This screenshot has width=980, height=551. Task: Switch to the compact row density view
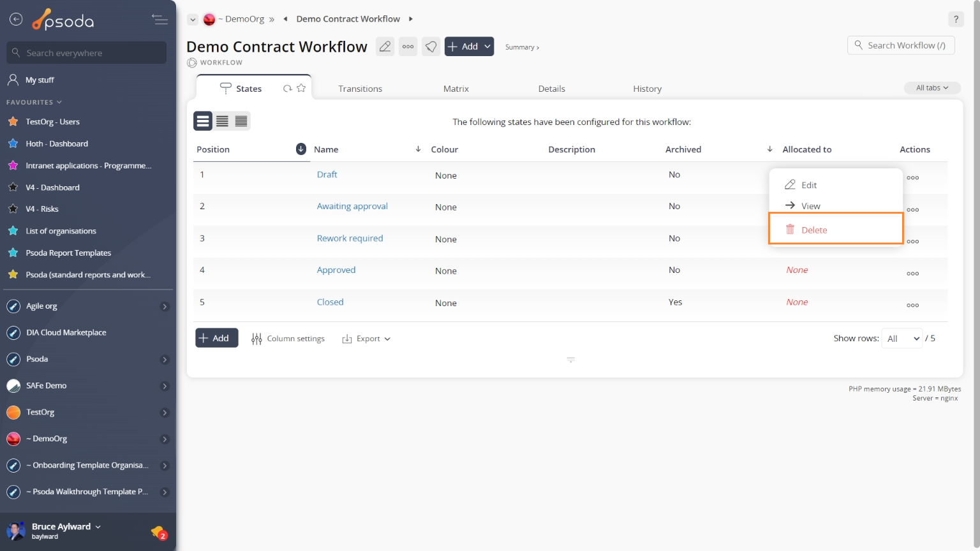(x=241, y=121)
